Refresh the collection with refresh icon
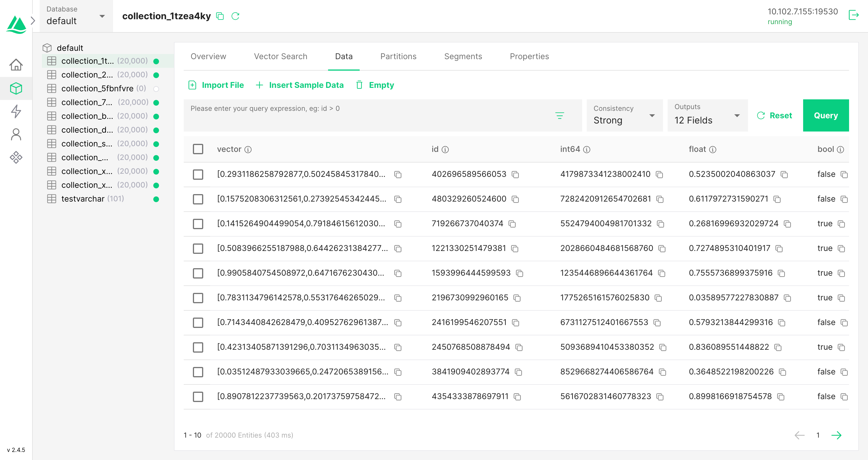 [236, 16]
